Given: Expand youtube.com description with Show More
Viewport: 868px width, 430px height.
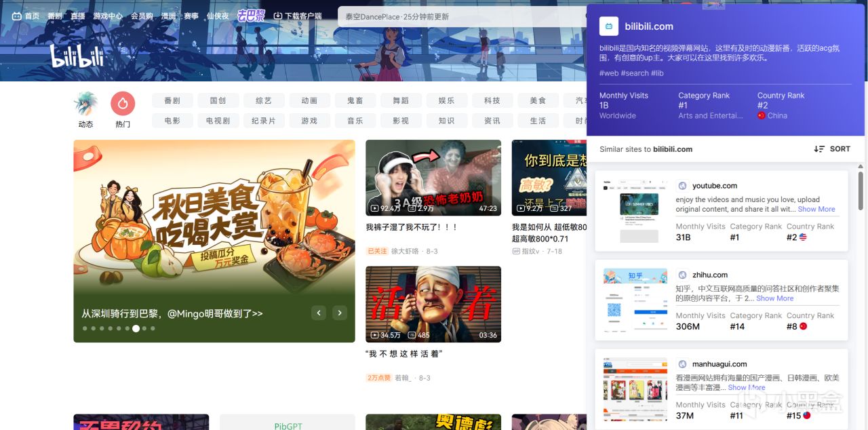Looking at the screenshot, I should click(x=816, y=209).
